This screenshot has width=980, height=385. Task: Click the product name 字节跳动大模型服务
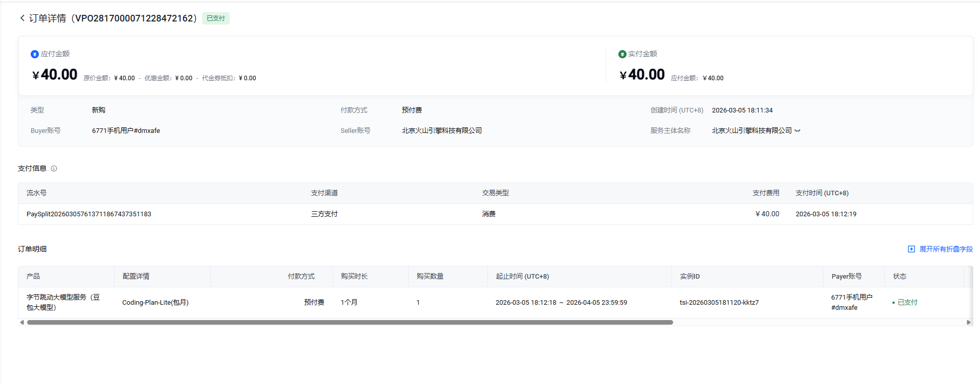click(63, 302)
